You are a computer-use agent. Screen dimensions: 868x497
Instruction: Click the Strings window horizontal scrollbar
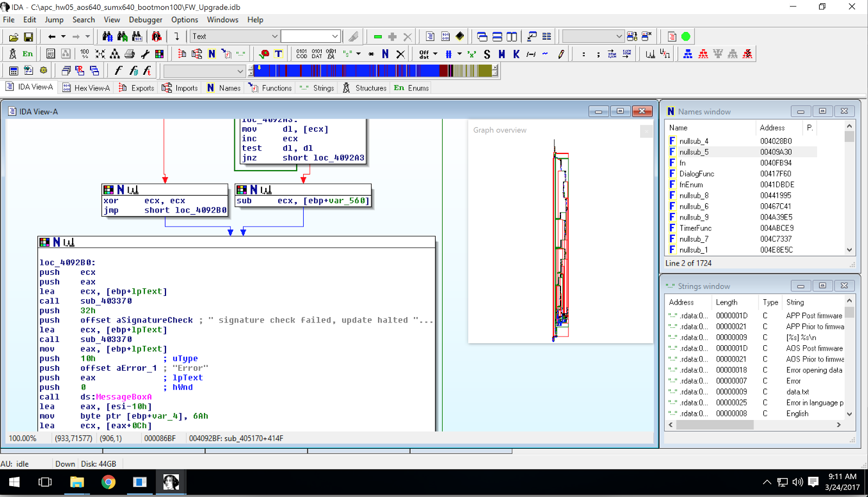point(714,425)
